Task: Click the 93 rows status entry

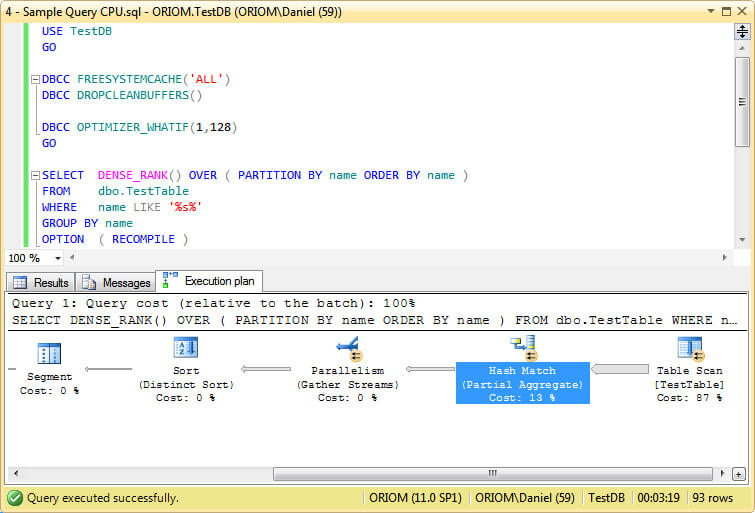Action: [712, 498]
